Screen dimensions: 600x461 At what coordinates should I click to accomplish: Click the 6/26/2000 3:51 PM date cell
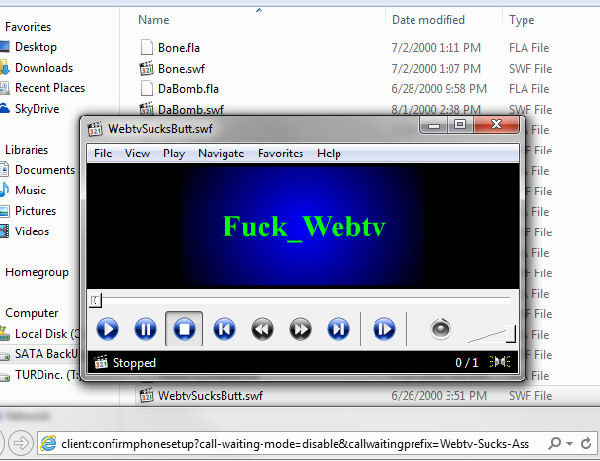(x=439, y=396)
